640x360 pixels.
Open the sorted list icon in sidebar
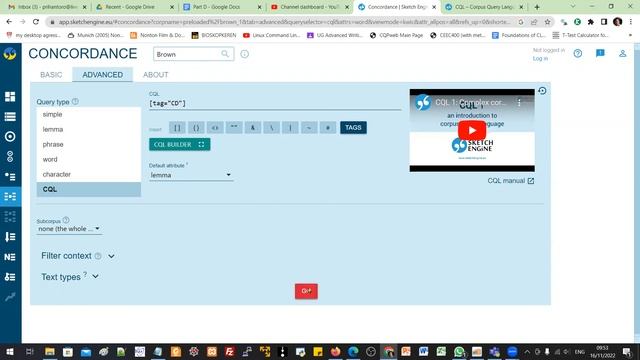click(10, 237)
